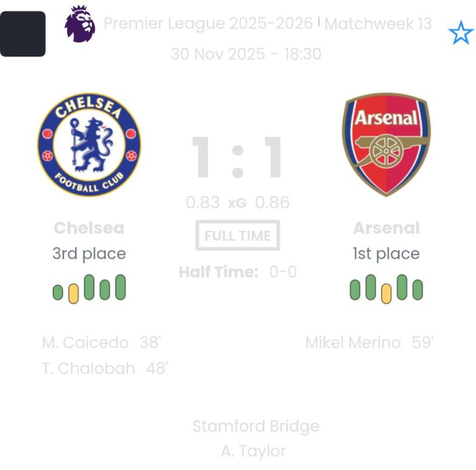The width and height of the screenshot is (476, 470).
Task: Click the dark square icon top-left
Action: point(23,33)
